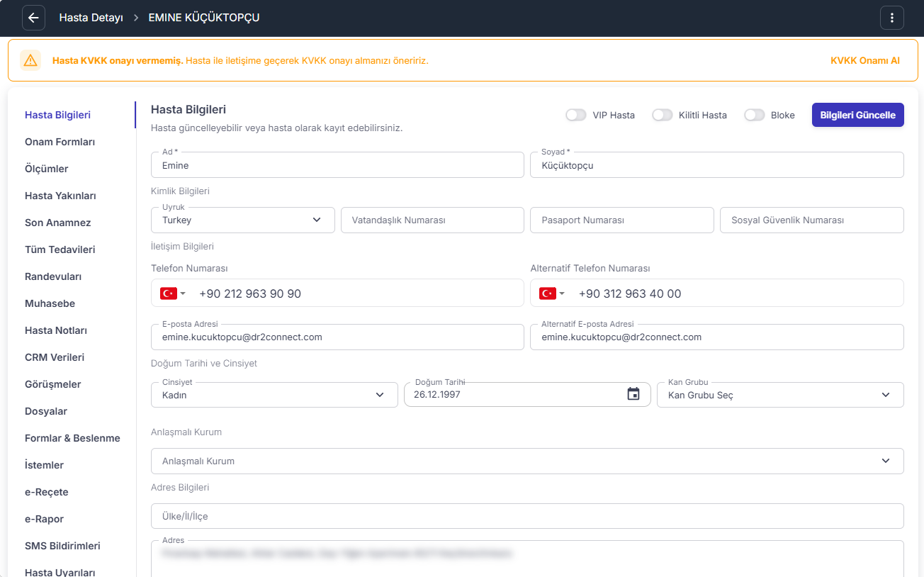Focus the Pasaport Numarası field
924x577 pixels.
[x=622, y=220]
